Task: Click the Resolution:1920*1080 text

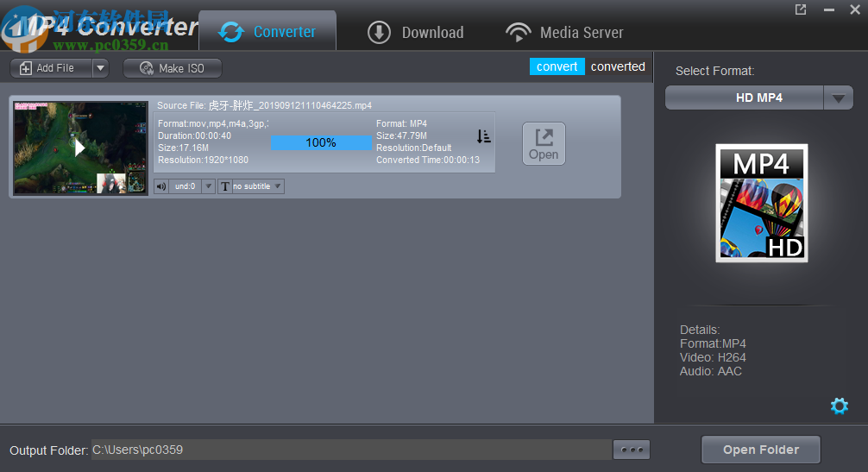Action: pos(203,160)
